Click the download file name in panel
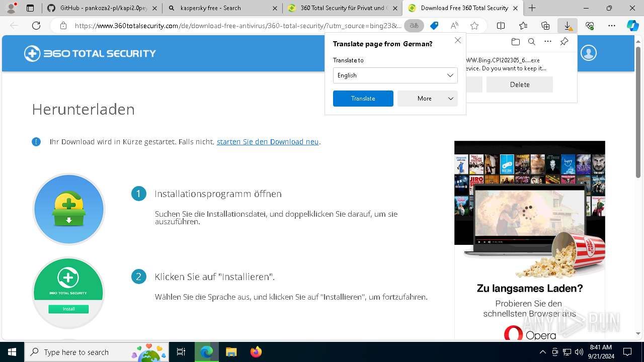The width and height of the screenshot is (644, 362). tap(504, 60)
